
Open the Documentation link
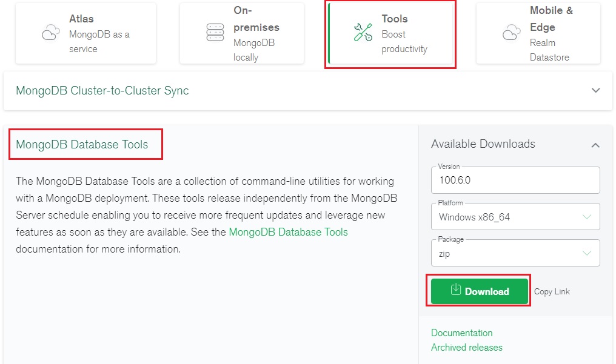(461, 333)
